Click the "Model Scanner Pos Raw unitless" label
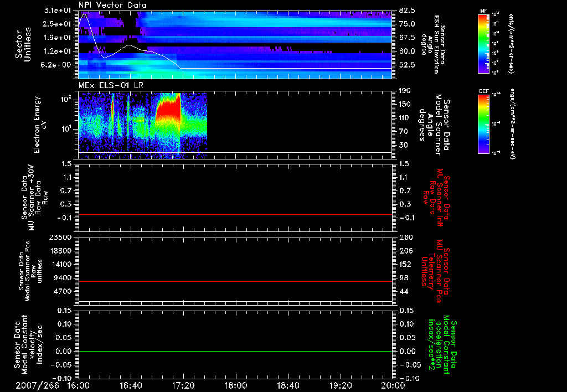The width and height of the screenshot is (567, 392). point(30,271)
